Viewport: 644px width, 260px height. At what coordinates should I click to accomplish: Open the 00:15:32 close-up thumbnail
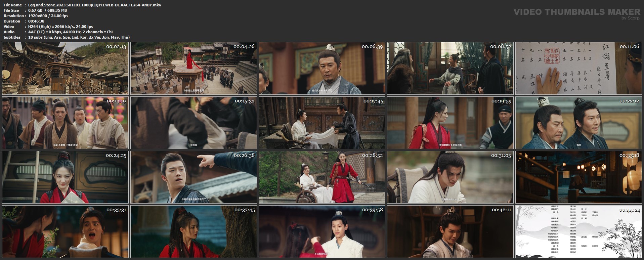tap(194, 123)
